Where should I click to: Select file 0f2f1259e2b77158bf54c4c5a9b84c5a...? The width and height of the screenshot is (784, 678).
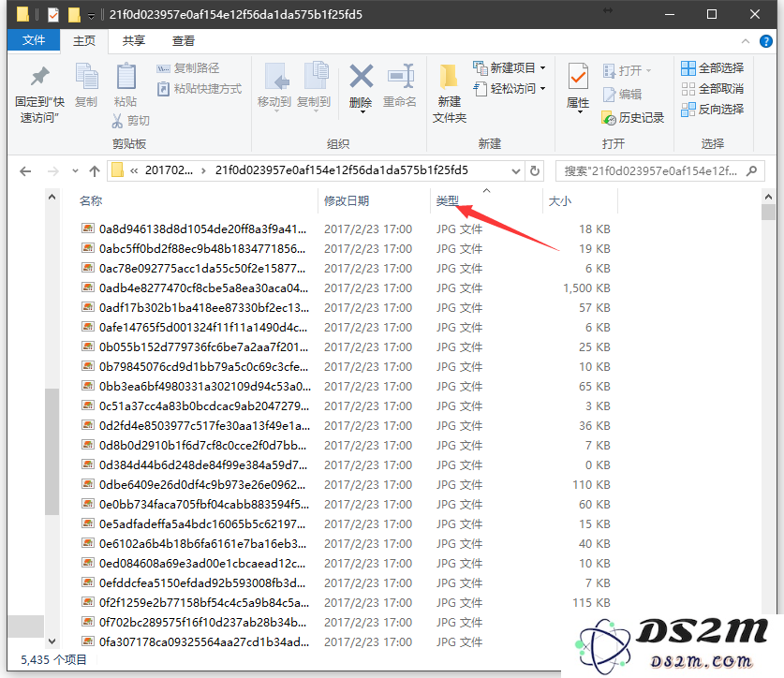[x=203, y=603]
